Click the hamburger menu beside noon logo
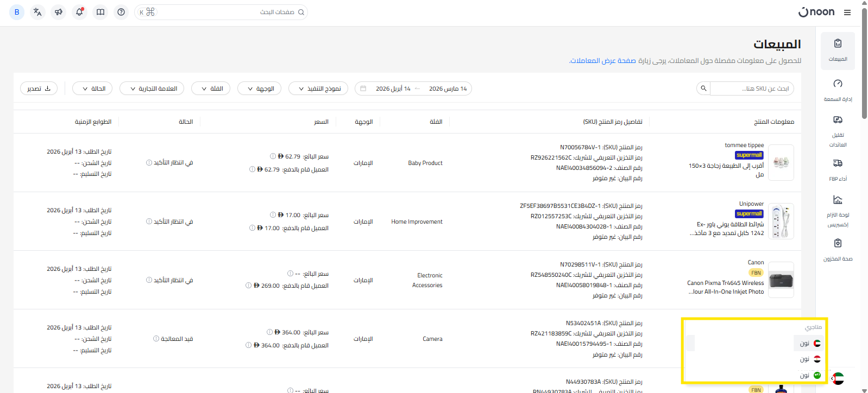Screen dimensions: 868x393 coord(847,12)
